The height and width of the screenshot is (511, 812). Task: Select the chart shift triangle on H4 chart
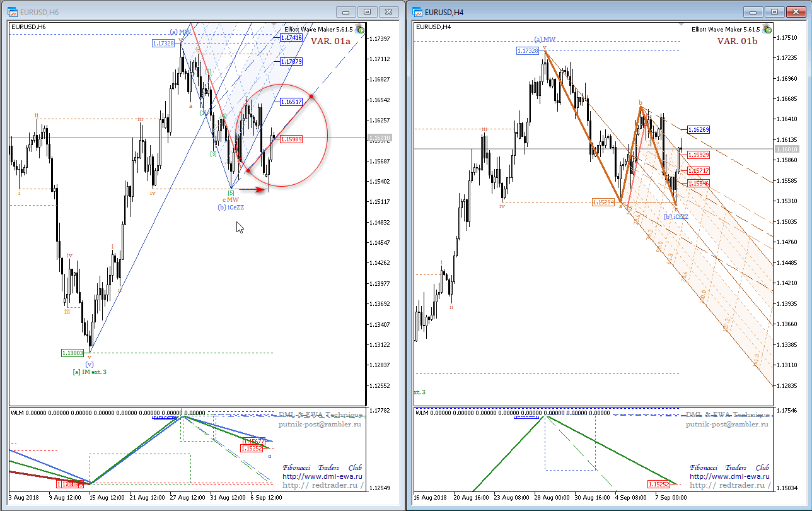(x=680, y=24)
